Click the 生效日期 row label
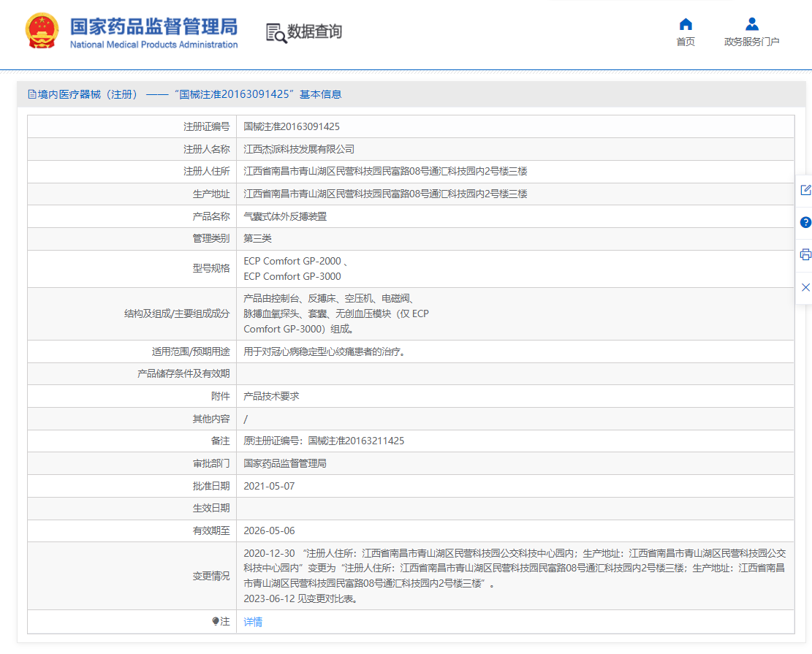The image size is (812, 654). tap(211, 509)
